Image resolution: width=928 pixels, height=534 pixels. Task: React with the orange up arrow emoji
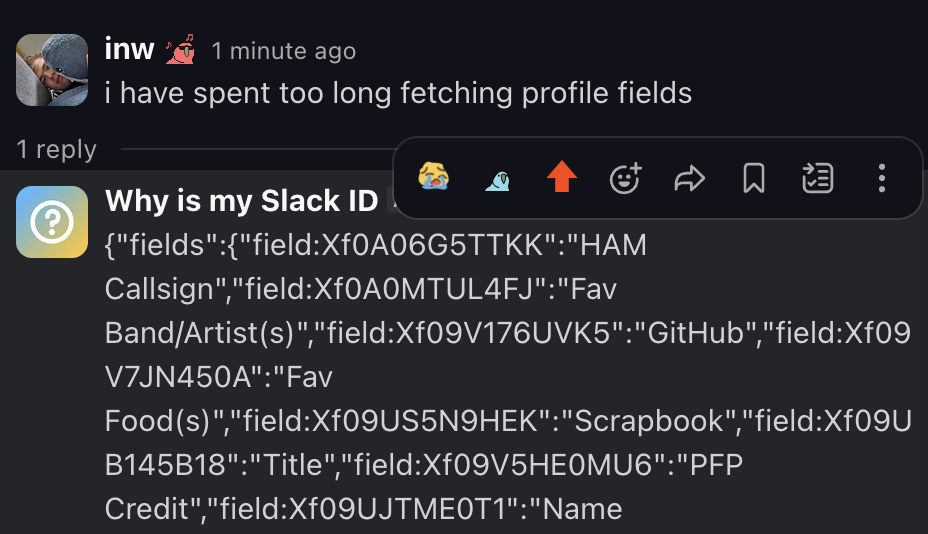(562, 178)
